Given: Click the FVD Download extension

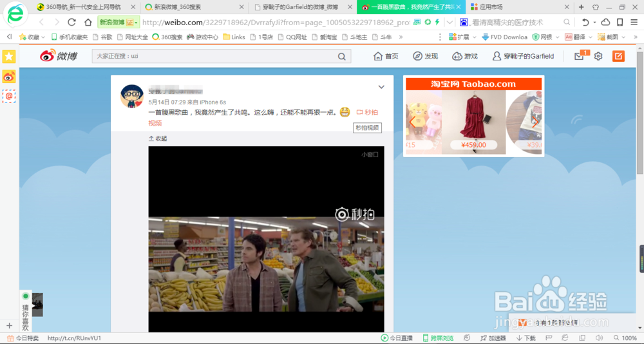Looking at the screenshot, I should pos(504,37).
